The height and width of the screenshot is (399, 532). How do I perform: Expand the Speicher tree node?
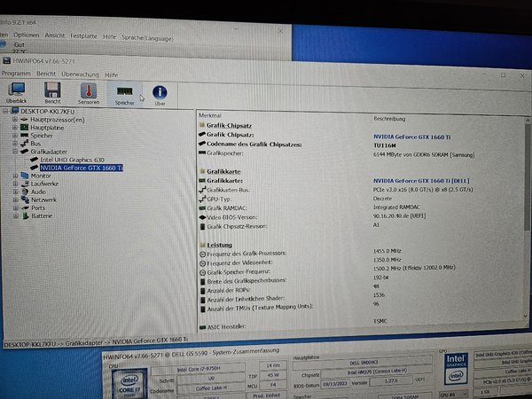(14, 136)
